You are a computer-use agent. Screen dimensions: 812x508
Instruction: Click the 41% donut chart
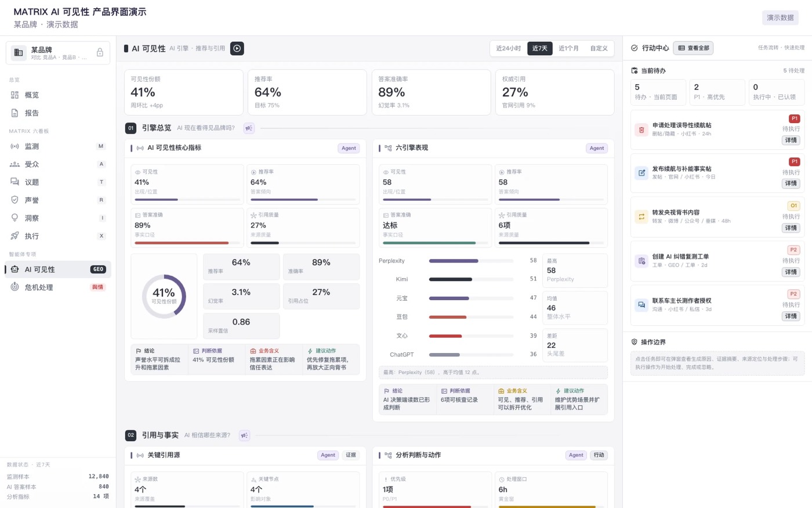click(164, 296)
